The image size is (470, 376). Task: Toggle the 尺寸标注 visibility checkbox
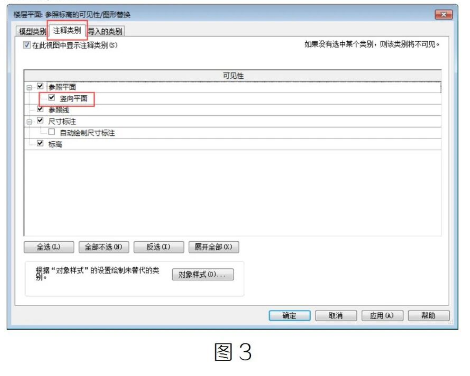(x=40, y=121)
